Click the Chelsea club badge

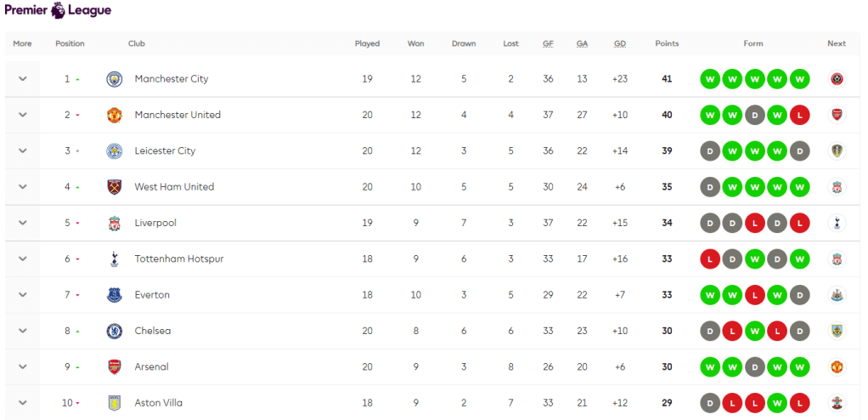pos(115,331)
